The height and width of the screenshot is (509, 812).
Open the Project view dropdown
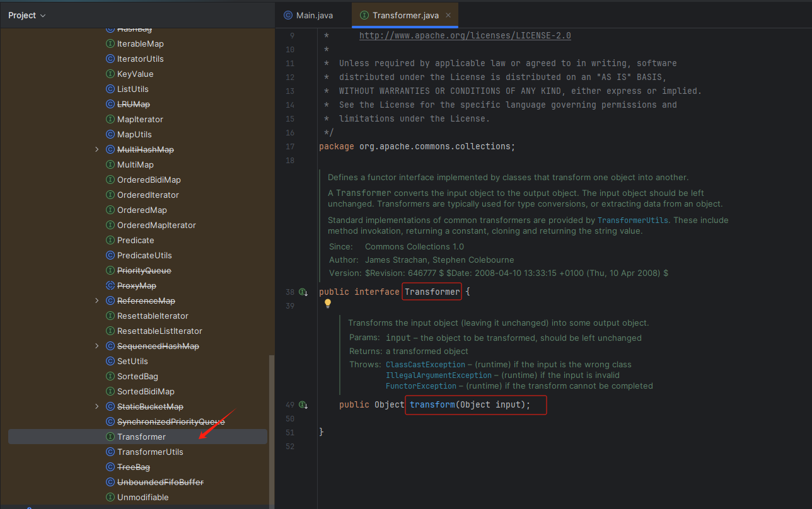coord(26,15)
